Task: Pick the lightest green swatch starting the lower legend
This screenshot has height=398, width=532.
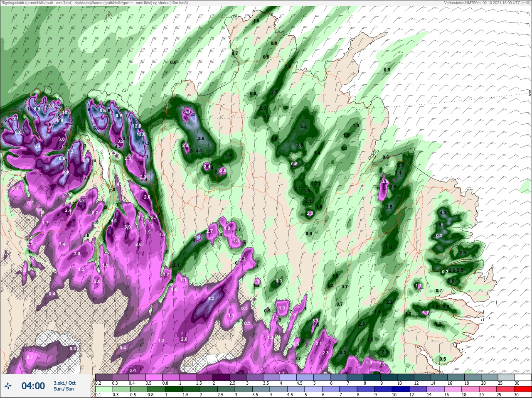Action: [x=103, y=388]
